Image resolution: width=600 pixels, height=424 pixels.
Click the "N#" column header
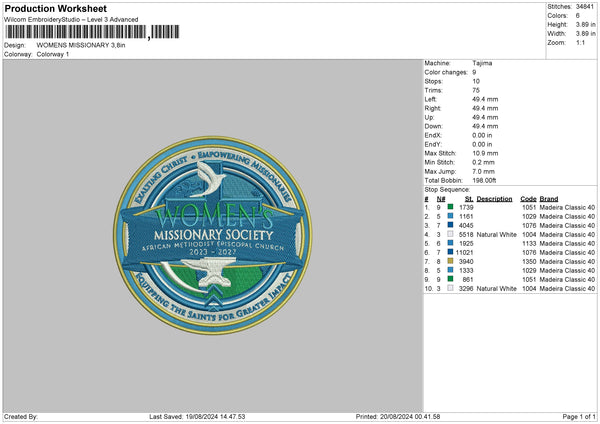coord(441,199)
